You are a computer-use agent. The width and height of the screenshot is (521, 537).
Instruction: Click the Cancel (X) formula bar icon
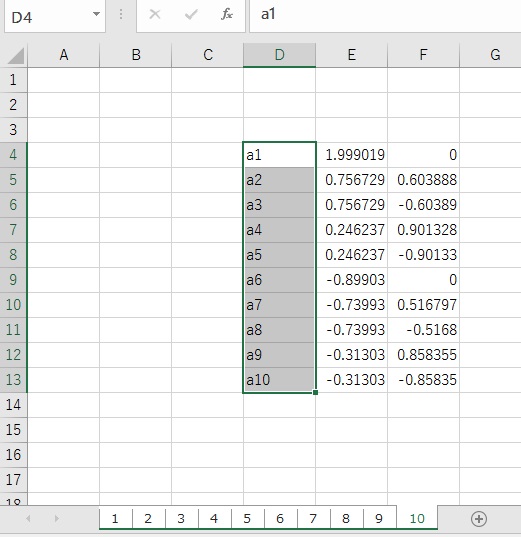[x=155, y=14]
